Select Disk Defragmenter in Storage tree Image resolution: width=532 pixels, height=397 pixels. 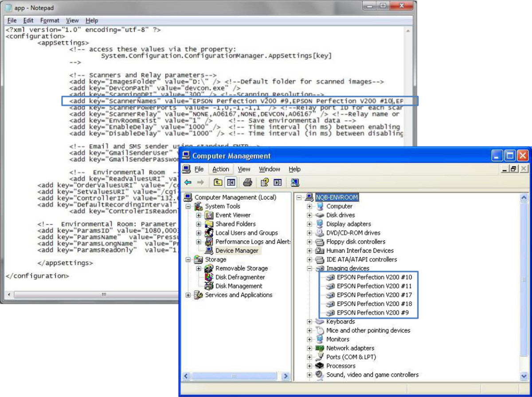coord(240,277)
